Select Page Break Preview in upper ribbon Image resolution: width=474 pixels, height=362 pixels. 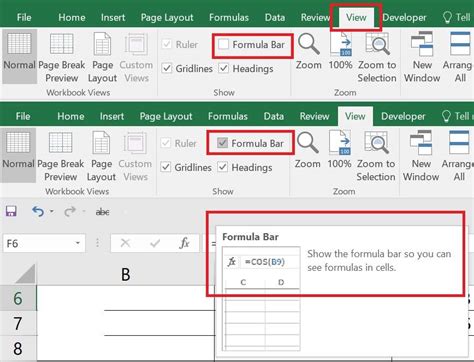coord(62,58)
